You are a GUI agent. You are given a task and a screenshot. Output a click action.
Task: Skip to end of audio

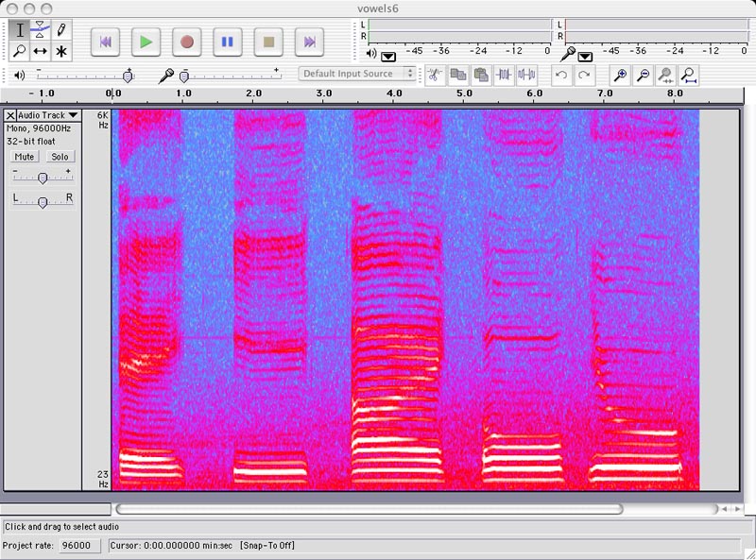309,42
